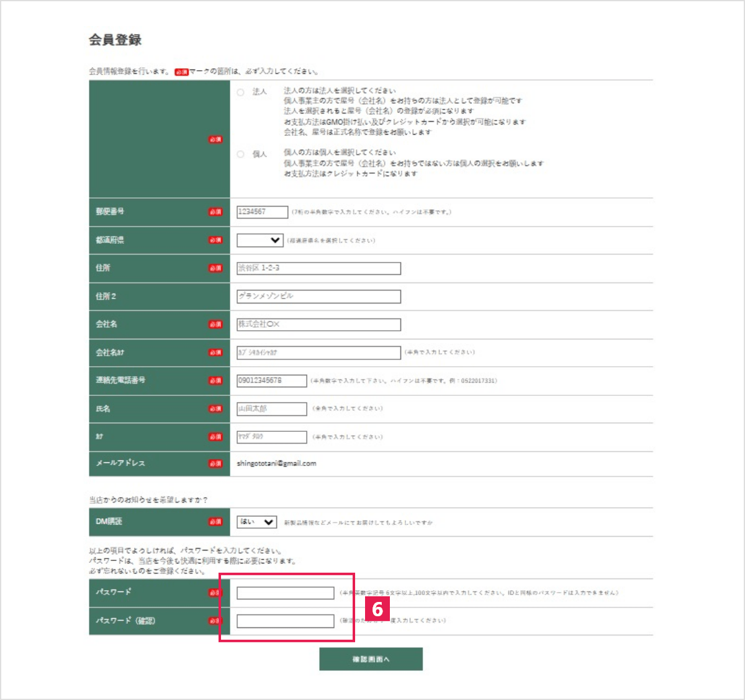The image size is (745, 700).
Task: Click the 必須 badge next to 連絡先電話番号
Action: [215, 380]
